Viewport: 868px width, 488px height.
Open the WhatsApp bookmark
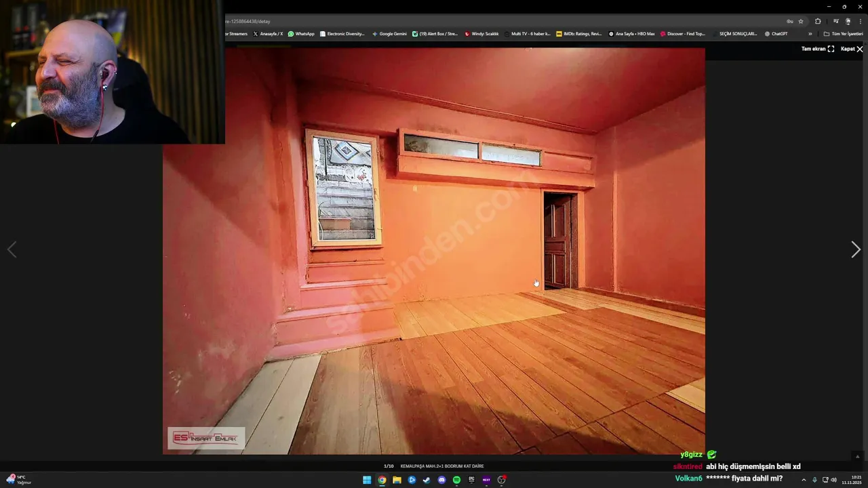[x=301, y=33]
